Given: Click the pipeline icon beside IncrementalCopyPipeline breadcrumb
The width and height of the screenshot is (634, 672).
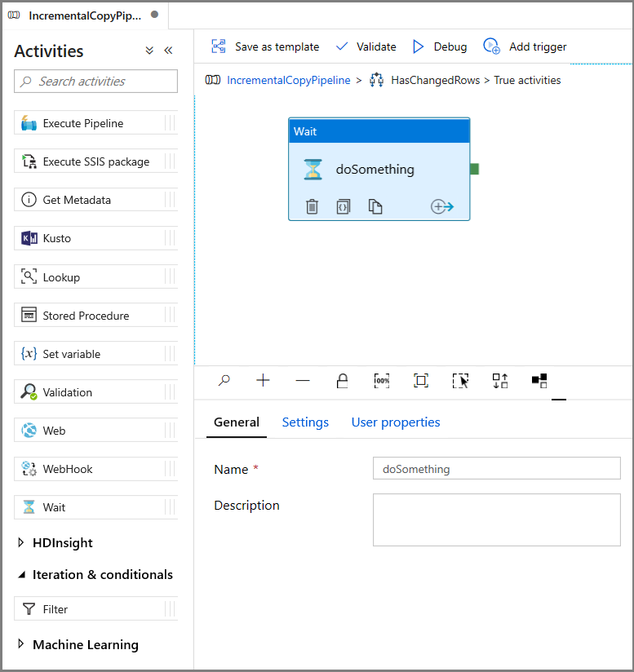Looking at the screenshot, I should [x=213, y=80].
